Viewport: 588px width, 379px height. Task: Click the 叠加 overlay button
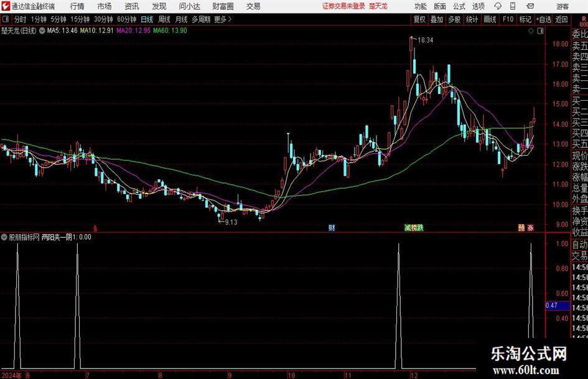[437, 19]
